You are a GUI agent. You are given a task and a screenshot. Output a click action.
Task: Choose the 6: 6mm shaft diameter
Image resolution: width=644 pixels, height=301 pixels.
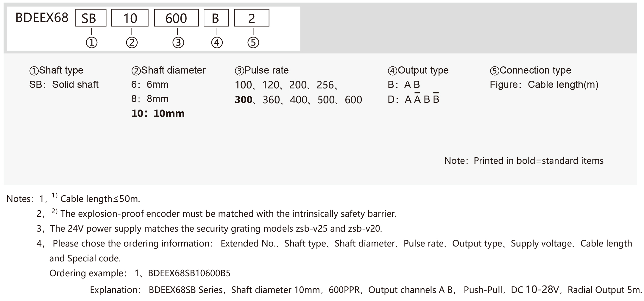pos(150,85)
